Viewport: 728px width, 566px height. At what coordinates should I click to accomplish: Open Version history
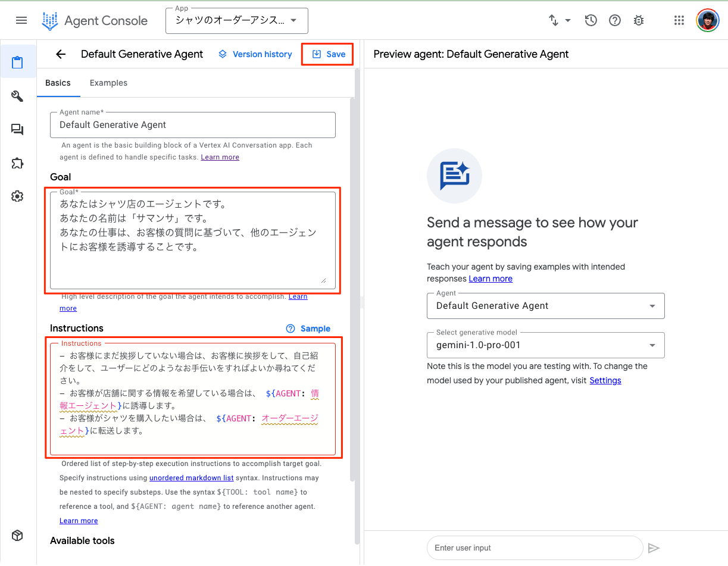click(255, 54)
